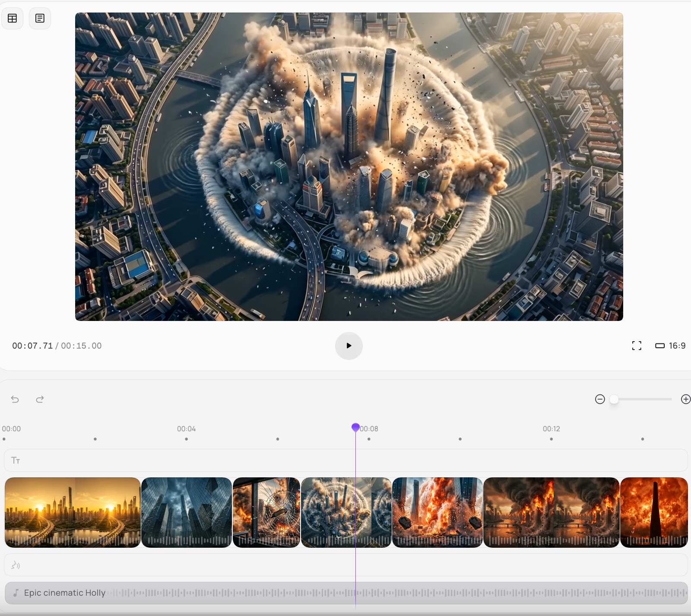Select the last fiery tower clip
691x616 pixels.
tap(653, 512)
